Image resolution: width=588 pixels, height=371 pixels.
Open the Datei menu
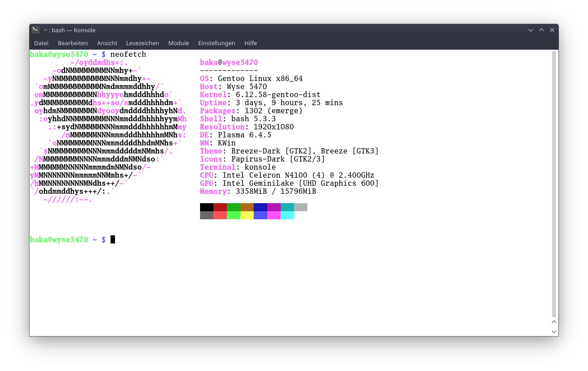point(41,43)
